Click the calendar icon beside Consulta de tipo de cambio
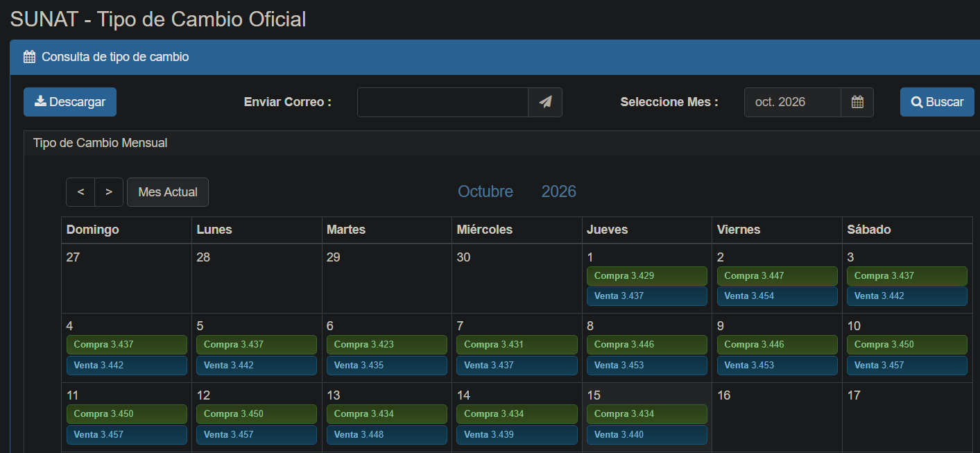980x453 pixels. (29, 57)
